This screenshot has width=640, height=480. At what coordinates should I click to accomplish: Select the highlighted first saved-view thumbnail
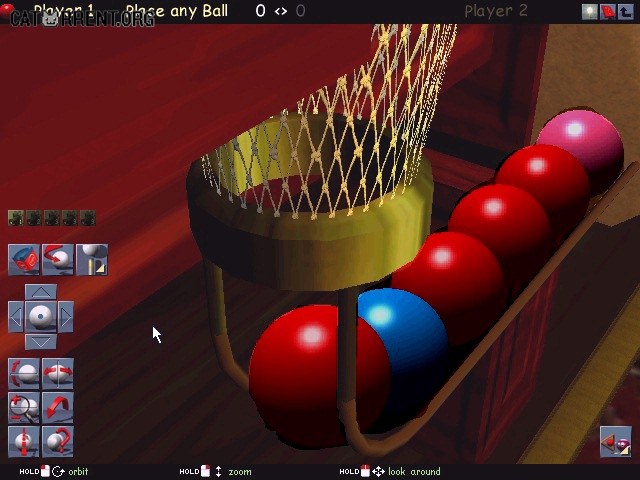pyautogui.click(x=16, y=218)
